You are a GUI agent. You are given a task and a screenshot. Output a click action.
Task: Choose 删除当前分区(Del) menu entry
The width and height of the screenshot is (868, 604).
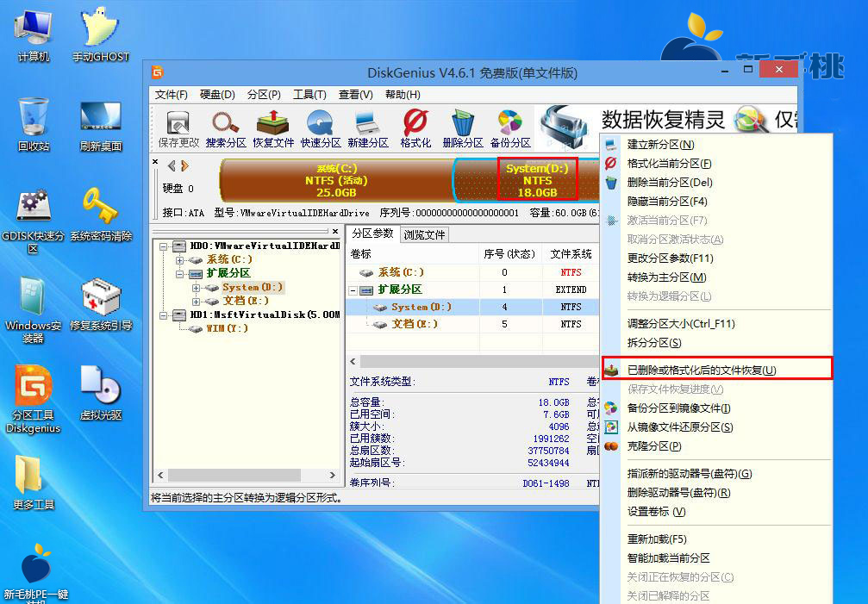pyautogui.click(x=715, y=182)
